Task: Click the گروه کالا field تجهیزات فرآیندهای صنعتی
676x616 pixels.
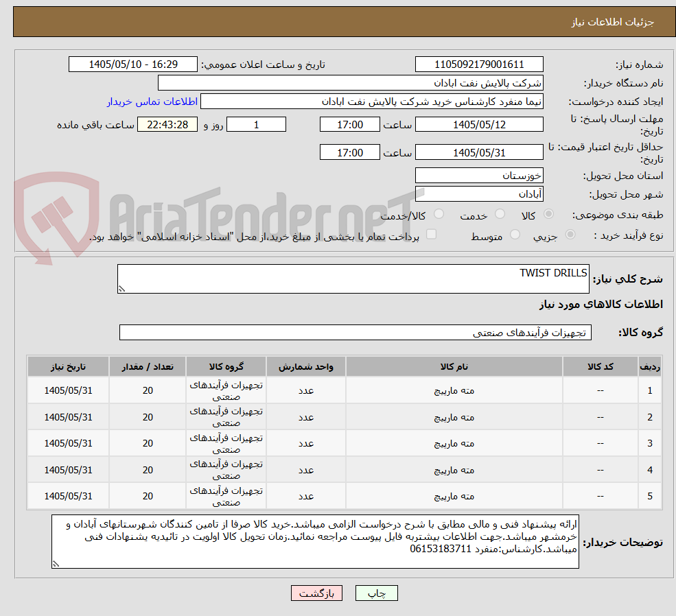Action: [x=356, y=333]
